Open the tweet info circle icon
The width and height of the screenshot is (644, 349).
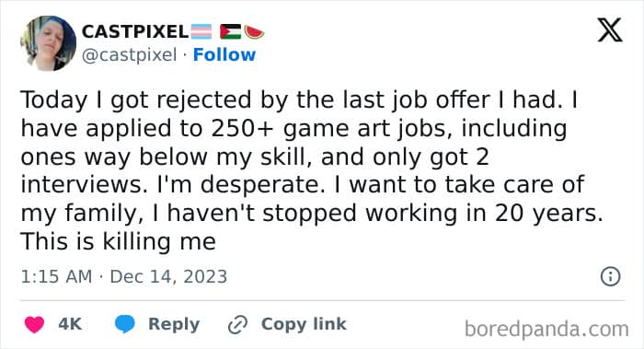click(610, 276)
